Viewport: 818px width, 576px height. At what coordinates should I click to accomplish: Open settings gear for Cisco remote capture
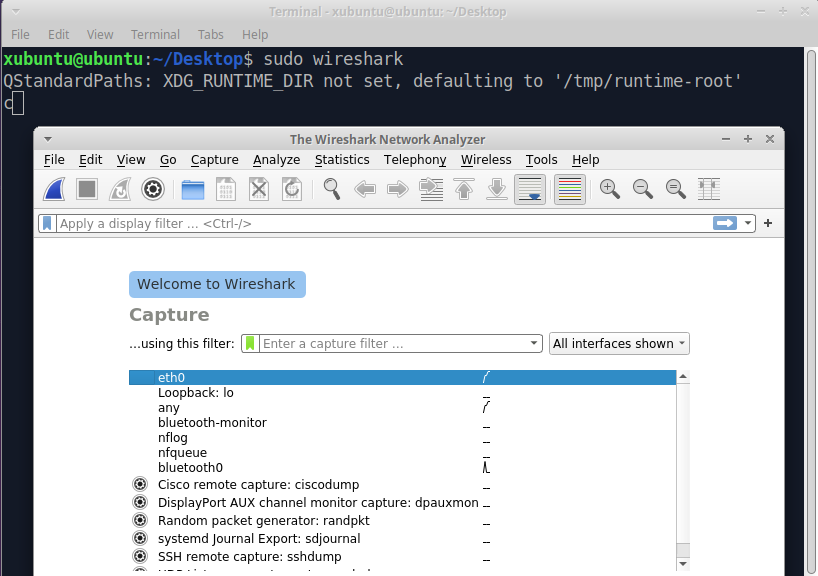click(140, 484)
